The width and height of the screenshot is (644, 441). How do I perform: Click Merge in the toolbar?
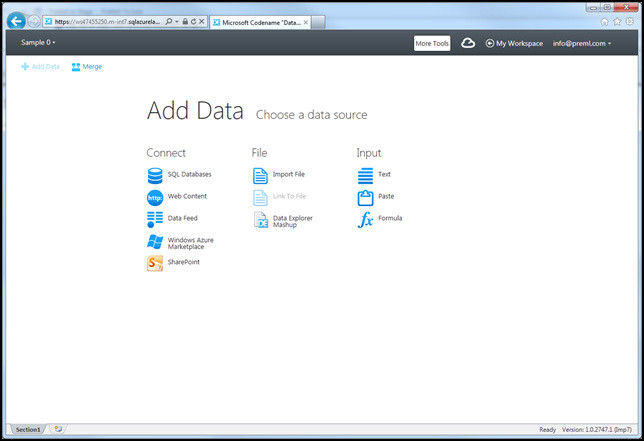87,67
